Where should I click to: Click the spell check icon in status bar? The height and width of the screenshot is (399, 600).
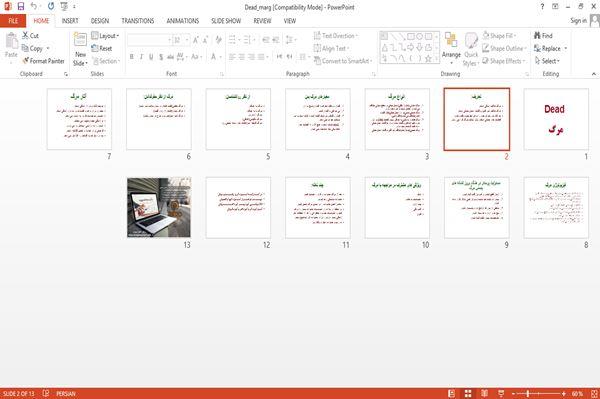click(x=46, y=393)
